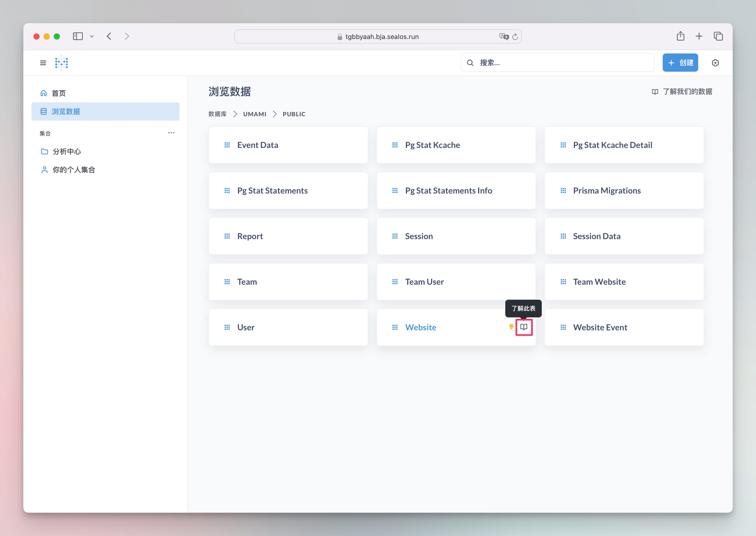756x536 pixels.
Task: Click Safari share icon
Action: 680,36
